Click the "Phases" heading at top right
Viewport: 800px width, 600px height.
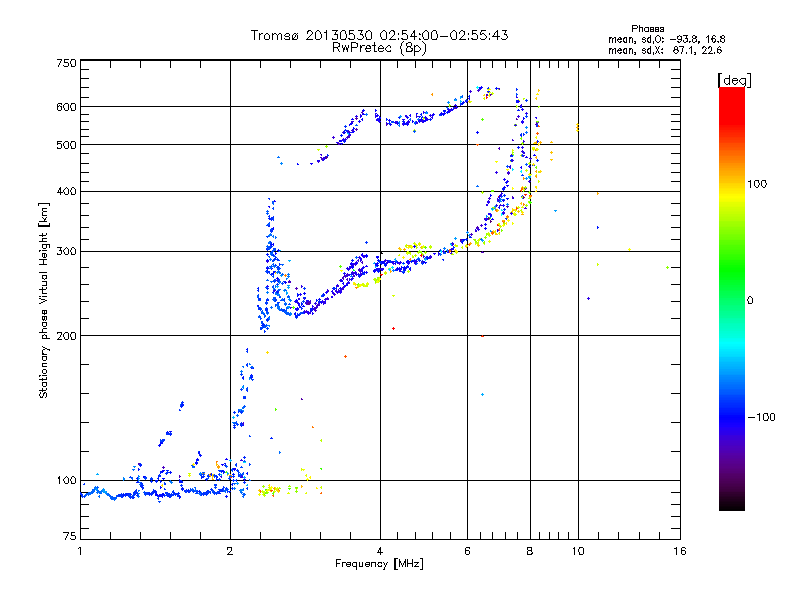pyautogui.click(x=648, y=29)
